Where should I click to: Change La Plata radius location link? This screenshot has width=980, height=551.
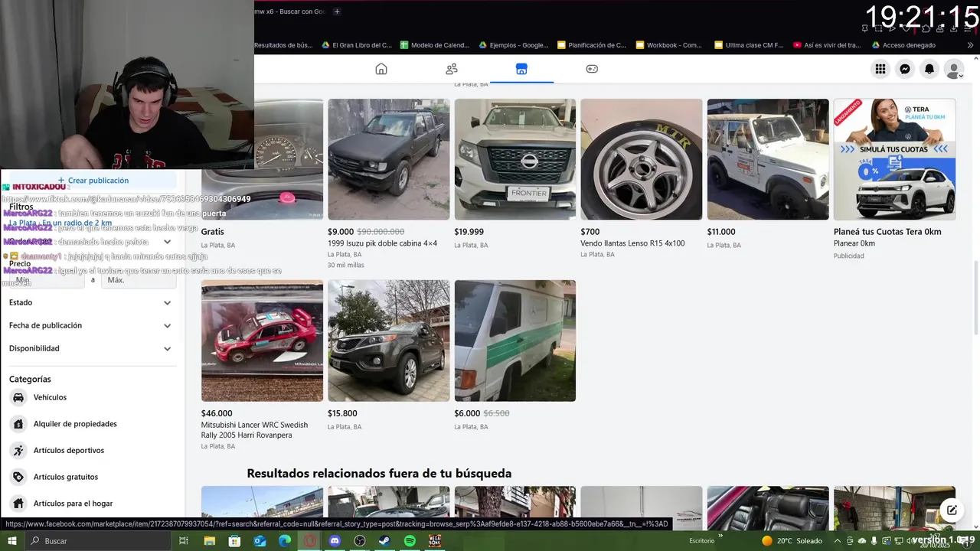pyautogui.click(x=60, y=223)
